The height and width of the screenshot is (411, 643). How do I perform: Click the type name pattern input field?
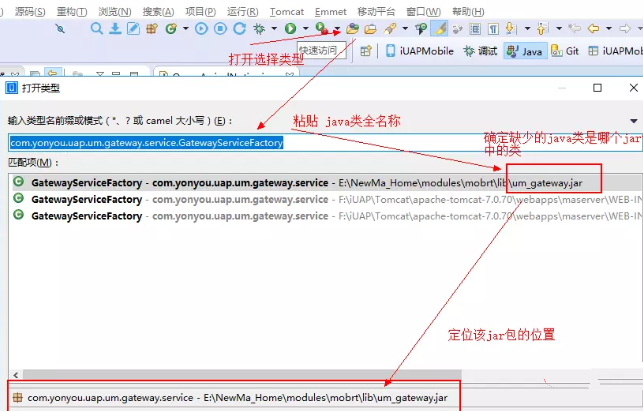click(x=325, y=142)
